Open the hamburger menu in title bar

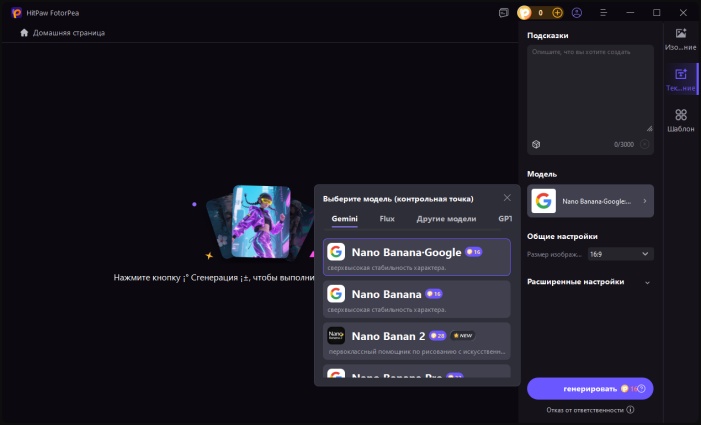604,13
